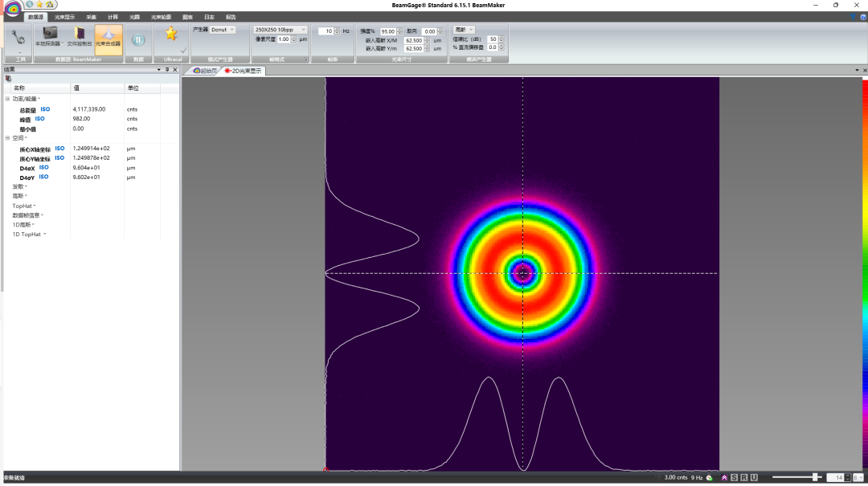Switch to the 起始页 start page tab
This screenshot has height=486, width=868.
pyautogui.click(x=205, y=71)
